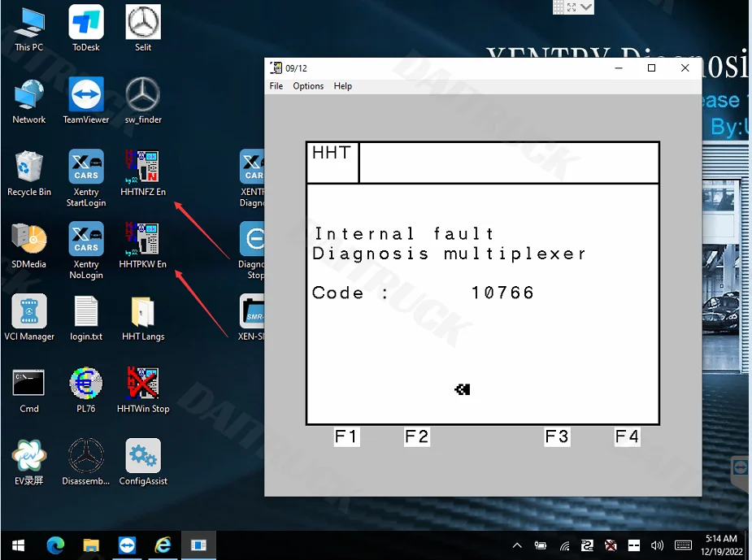The image size is (752, 560).
Task: Click the back arrow symbol in HHT screen
Action: pos(463,389)
